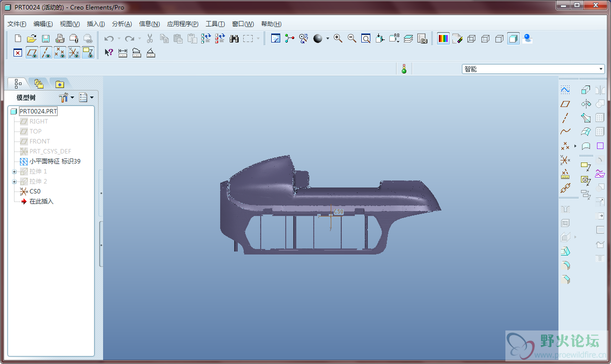Expand the 拉伸 1 tree node

point(15,171)
